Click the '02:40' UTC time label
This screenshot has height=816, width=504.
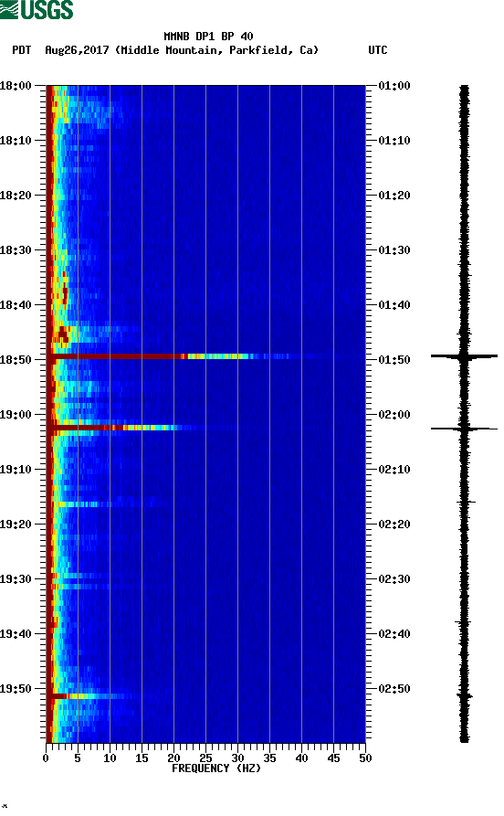point(394,634)
